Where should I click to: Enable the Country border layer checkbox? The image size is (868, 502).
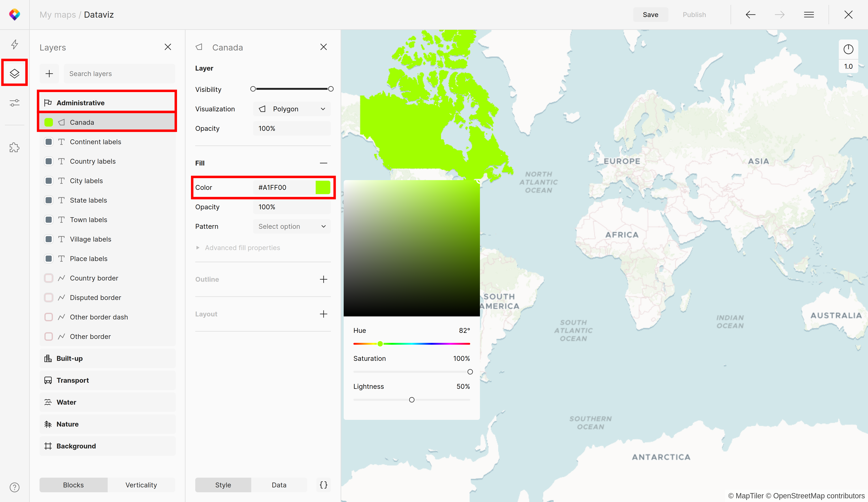click(x=49, y=278)
